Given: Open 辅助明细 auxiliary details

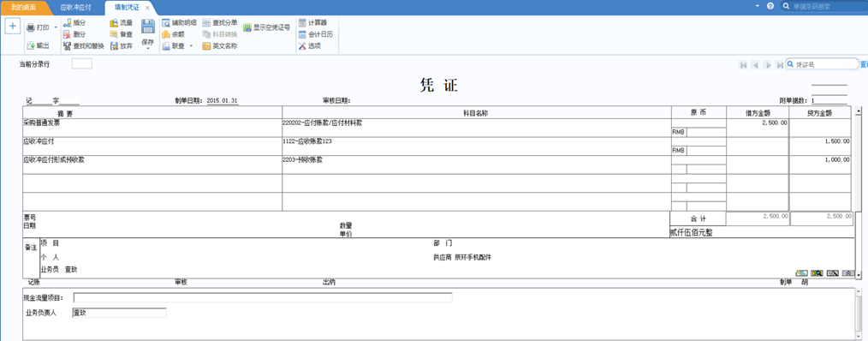Looking at the screenshot, I should pos(180,23).
